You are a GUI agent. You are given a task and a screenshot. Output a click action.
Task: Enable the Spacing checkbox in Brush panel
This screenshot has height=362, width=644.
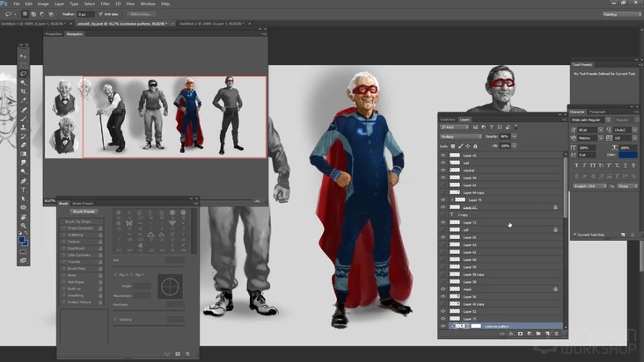point(115,319)
